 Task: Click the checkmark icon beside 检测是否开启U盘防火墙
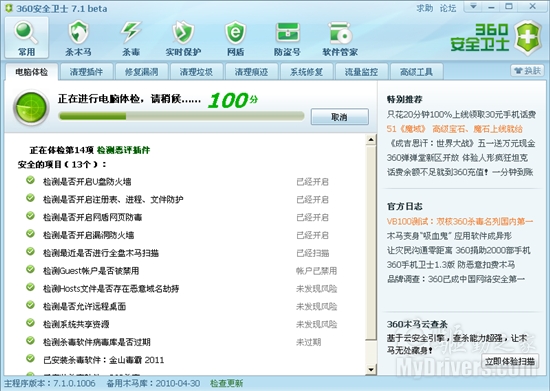click(31, 180)
